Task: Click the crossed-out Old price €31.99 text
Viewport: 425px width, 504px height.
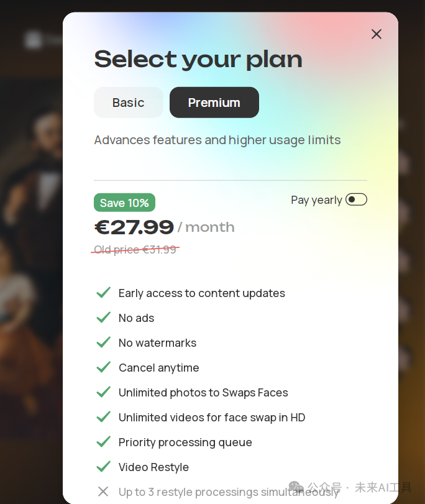Action: (135, 250)
